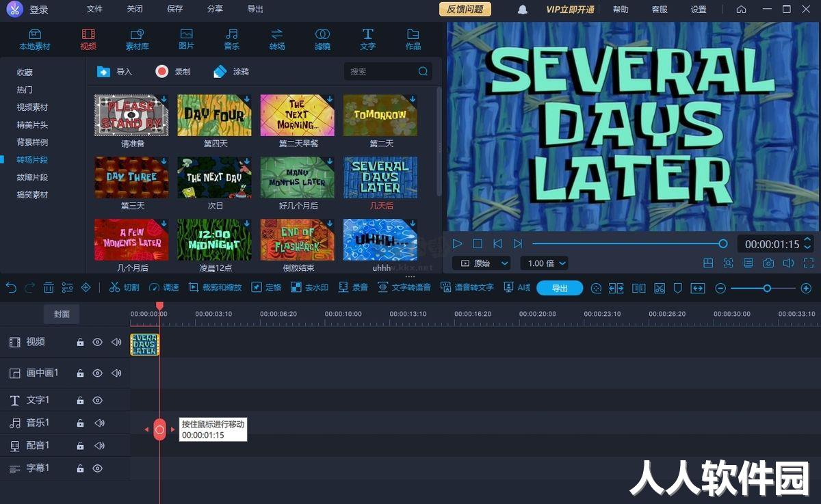Viewport: 821px width, 504px height.
Task: Apply the 定格 freeze frame tool
Action: pyautogui.click(x=267, y=288)
